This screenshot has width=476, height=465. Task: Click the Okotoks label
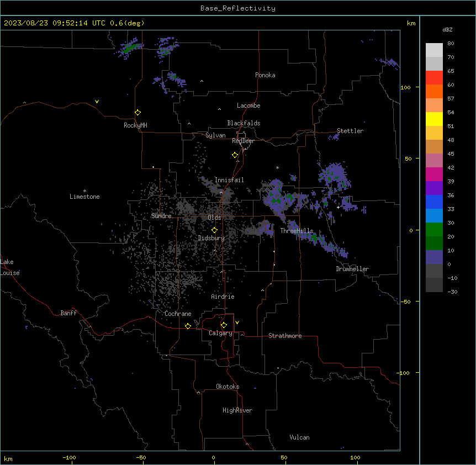coord(228,387)
